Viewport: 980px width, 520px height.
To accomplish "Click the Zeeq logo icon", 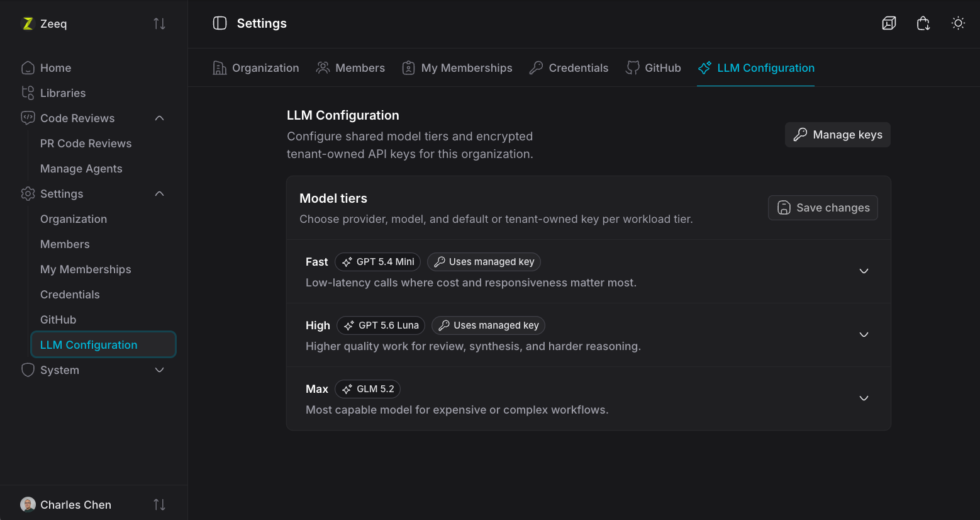I will [28, 23].
